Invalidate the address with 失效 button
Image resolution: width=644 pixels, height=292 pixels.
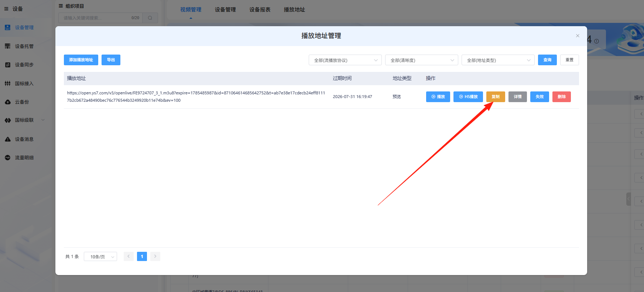pos(539,97)
